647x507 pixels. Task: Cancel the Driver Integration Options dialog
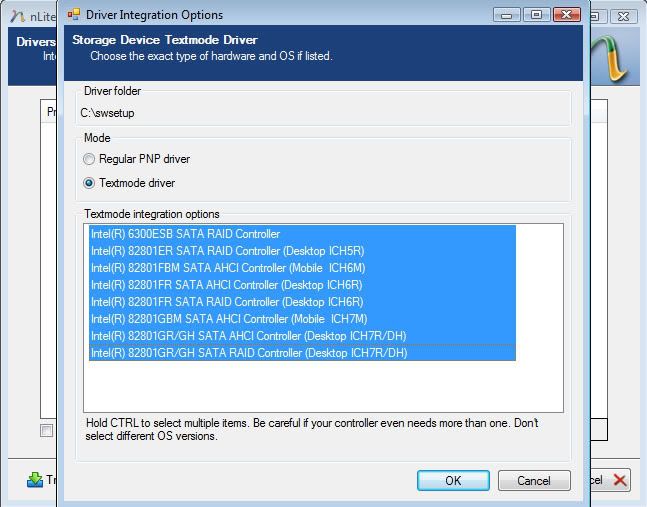click(534, 481)
